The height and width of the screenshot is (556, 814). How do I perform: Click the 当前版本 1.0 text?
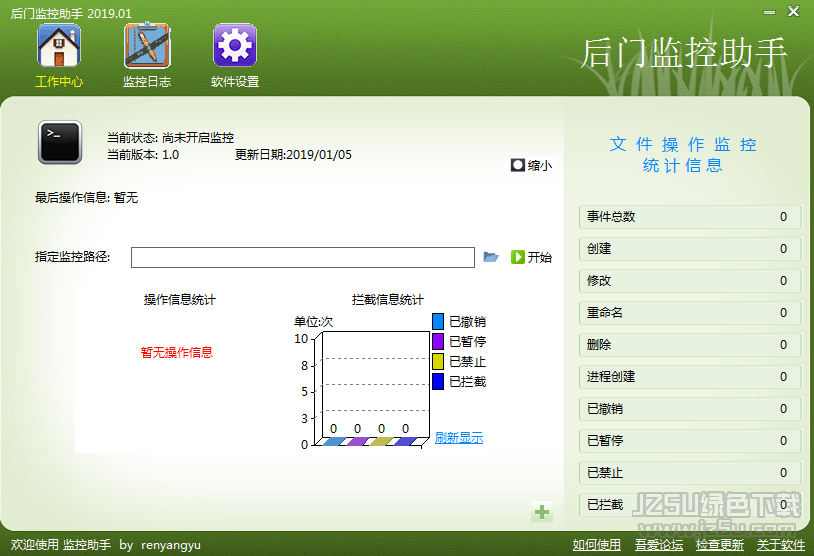[x=143, y=155]
